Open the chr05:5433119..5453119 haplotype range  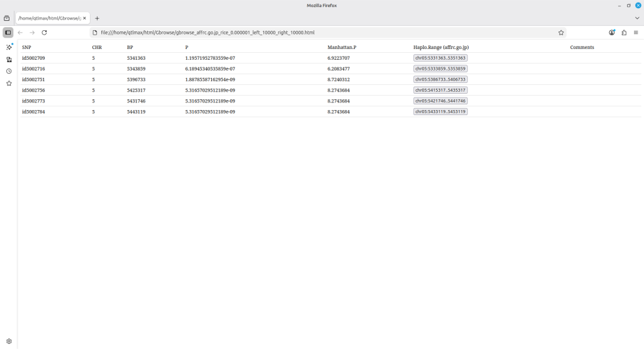point(440,111)
